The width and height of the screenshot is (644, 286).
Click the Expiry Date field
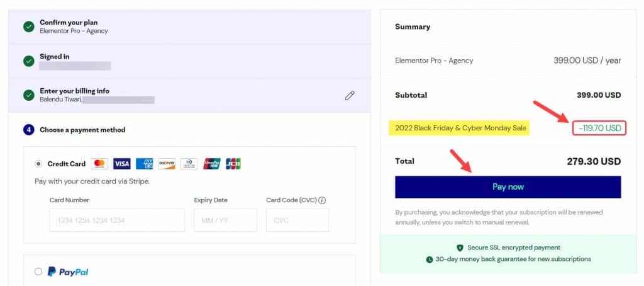(x=225, y=220)
